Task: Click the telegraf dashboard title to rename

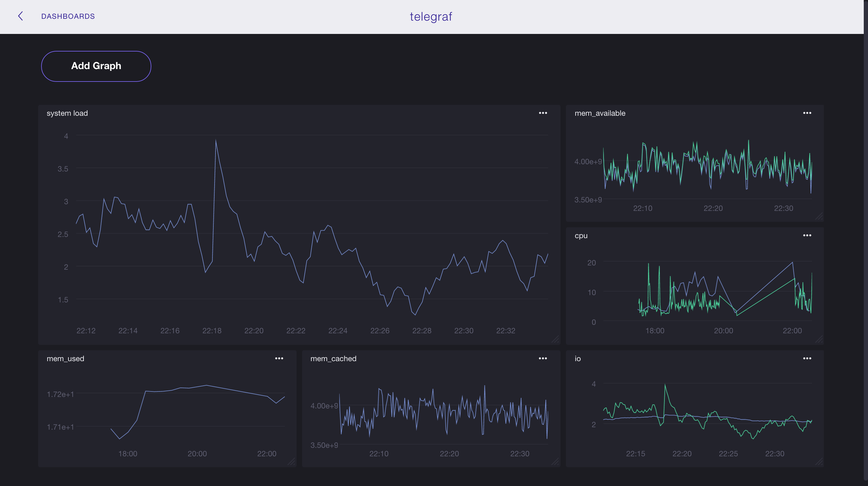Action: (x=431, y=17)
